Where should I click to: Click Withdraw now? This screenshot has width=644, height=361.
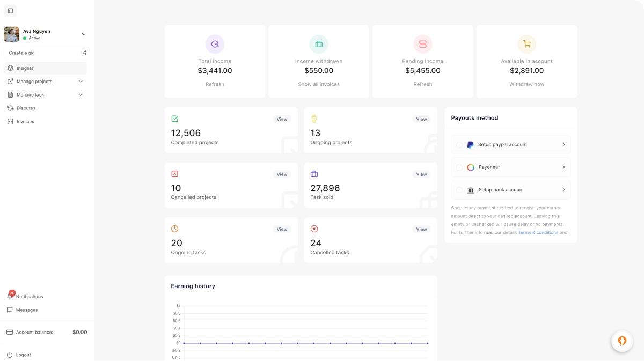(527, 84)
